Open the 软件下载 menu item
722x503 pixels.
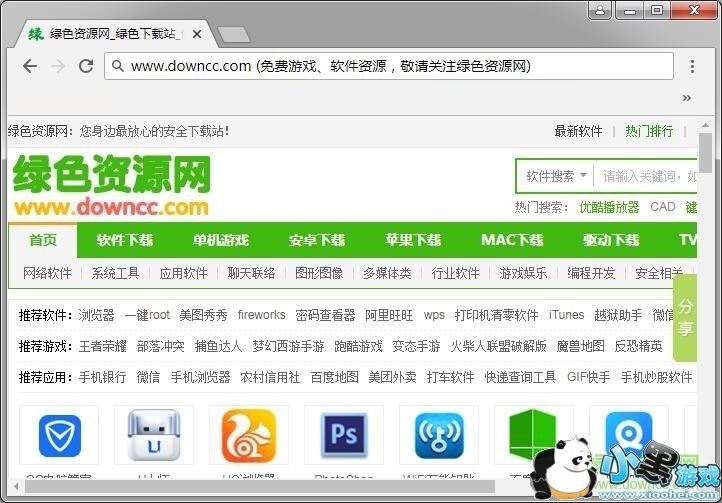pos(125,240)
